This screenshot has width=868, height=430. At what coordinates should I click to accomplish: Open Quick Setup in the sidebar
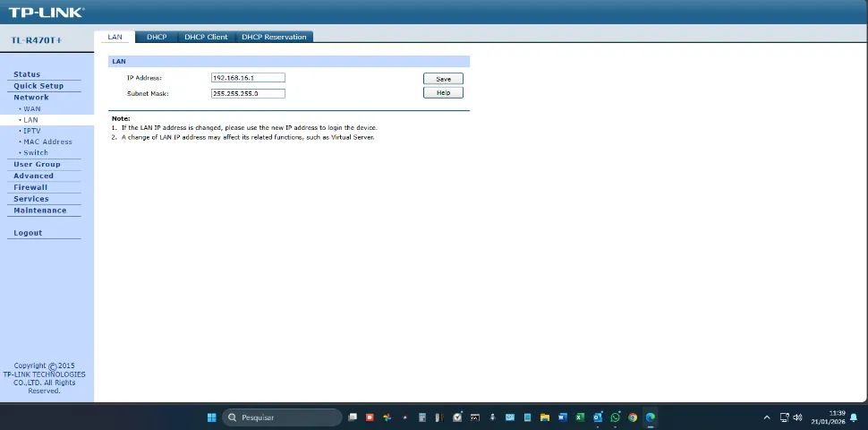pos(38,86)
